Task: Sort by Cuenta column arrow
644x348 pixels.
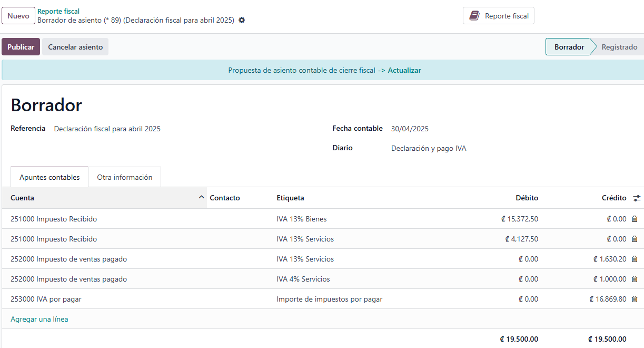Action: click(x=201, y=198)
